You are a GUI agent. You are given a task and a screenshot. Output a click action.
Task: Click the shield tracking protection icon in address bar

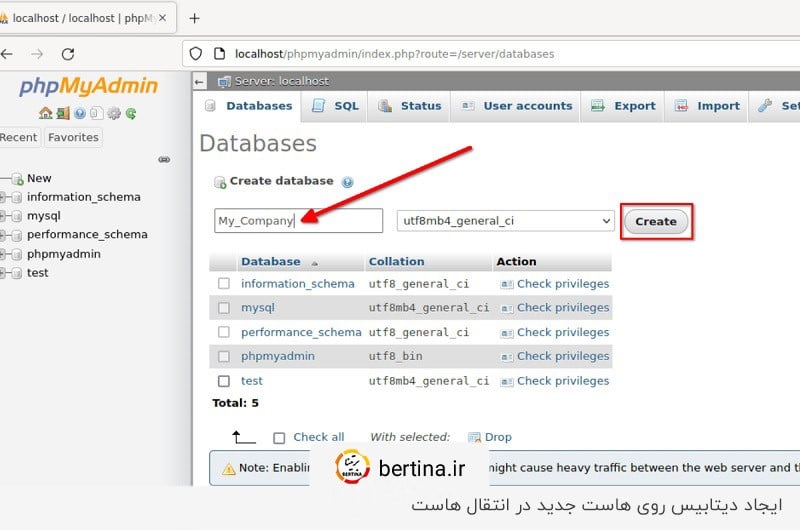(x=196, y=54)
